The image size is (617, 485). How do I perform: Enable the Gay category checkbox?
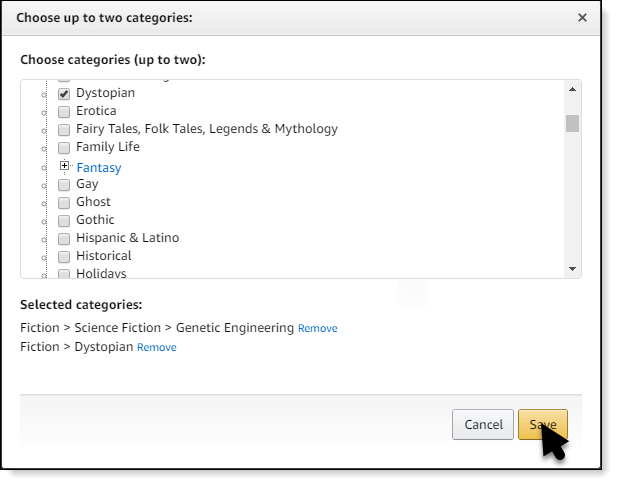click(x=64, y=185)
